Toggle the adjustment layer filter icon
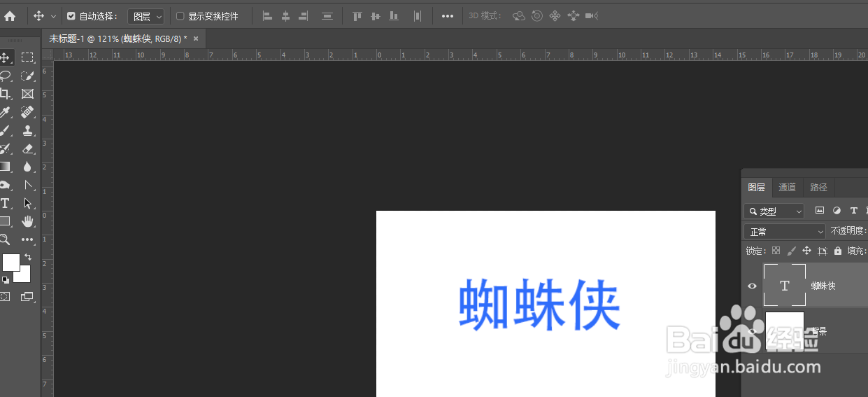 point(837,210)
